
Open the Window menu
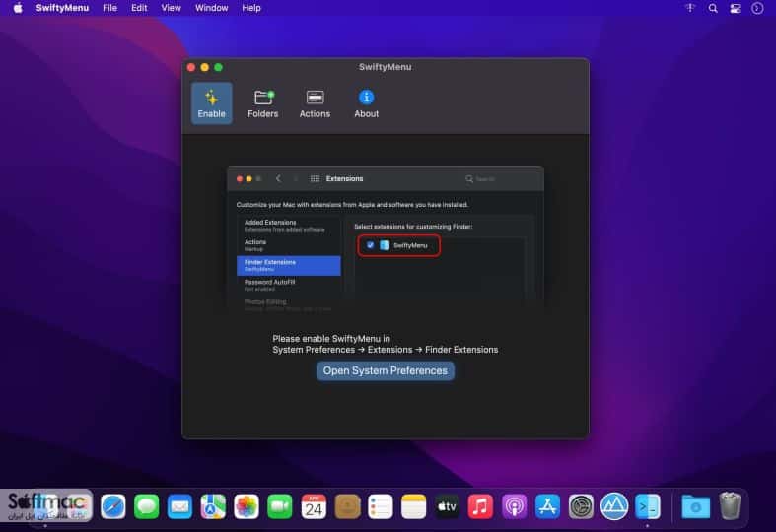click(x=211, y=8)
